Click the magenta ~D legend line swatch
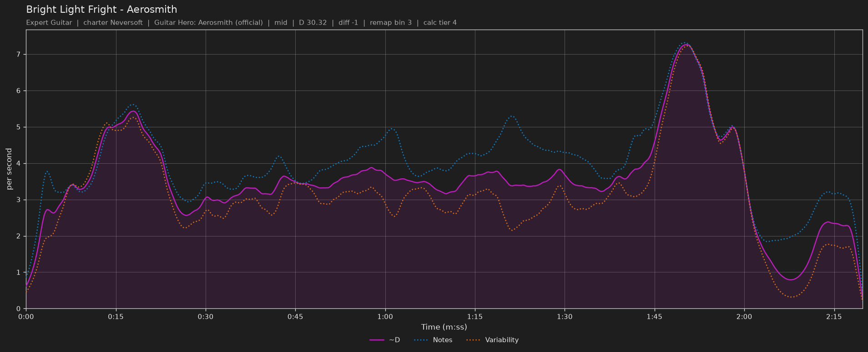Viewport: 868px width, 352px height. [377, 340]
